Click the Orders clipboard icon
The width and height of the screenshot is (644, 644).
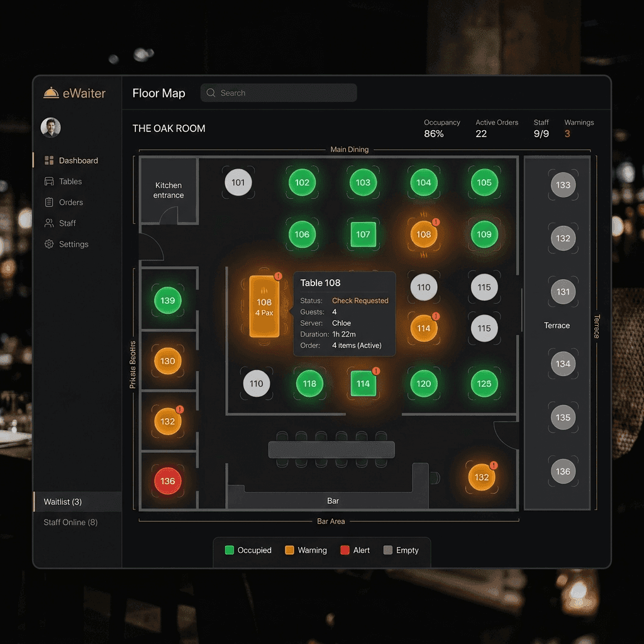tap(49, 203)
